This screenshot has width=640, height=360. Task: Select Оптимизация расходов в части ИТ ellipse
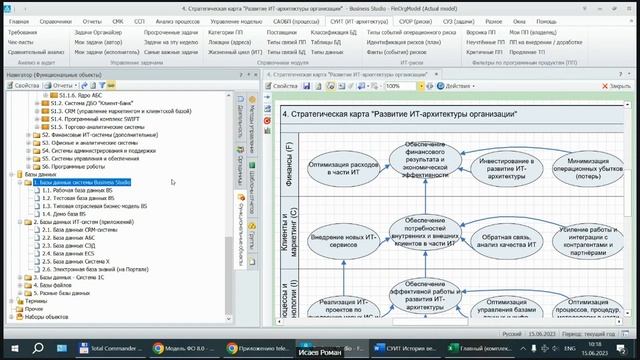(x=343, y=169)
